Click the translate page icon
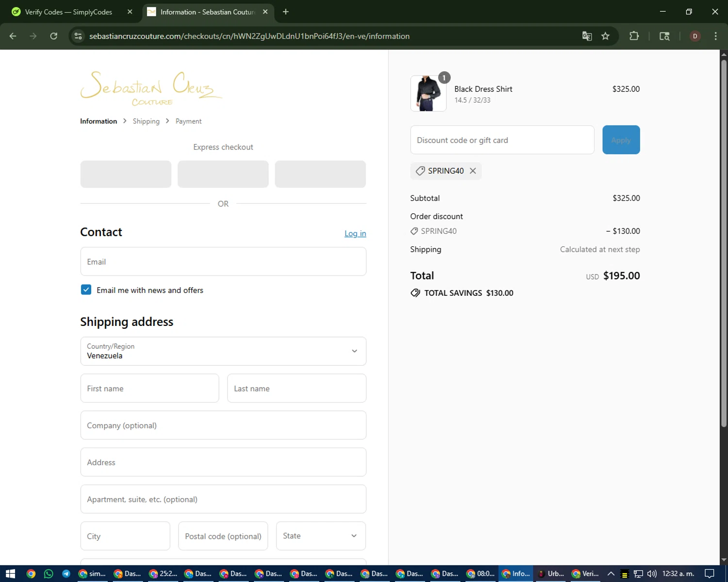Screen dimensions: 728x582 coord(587,36)
